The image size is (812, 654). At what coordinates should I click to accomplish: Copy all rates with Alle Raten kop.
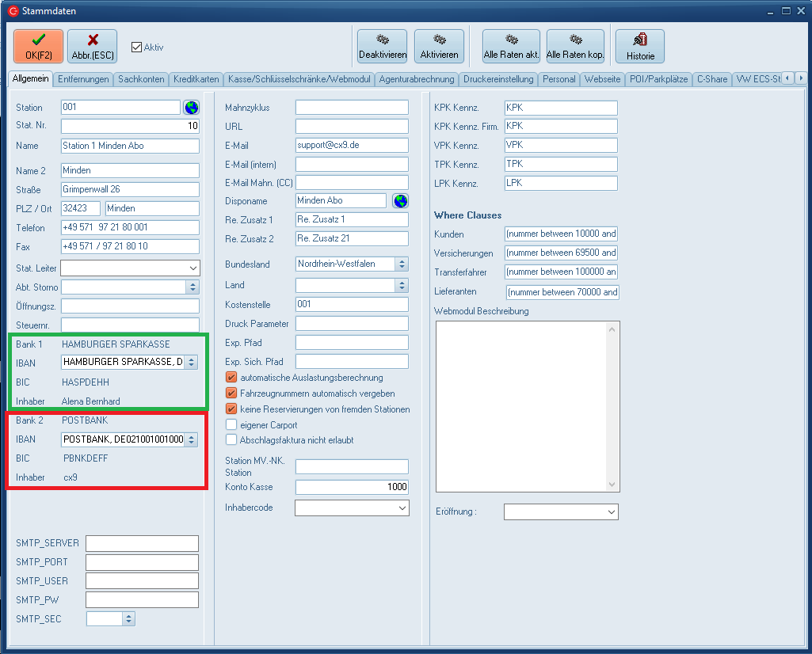coord(575,47)
